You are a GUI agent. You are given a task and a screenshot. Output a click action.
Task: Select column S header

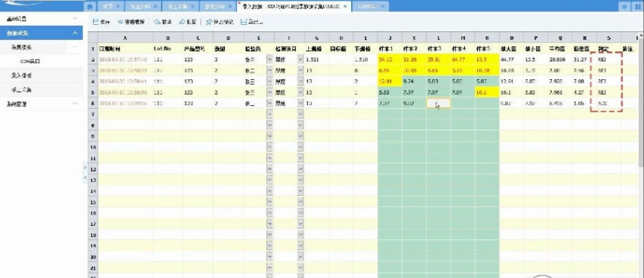(609, 38)
